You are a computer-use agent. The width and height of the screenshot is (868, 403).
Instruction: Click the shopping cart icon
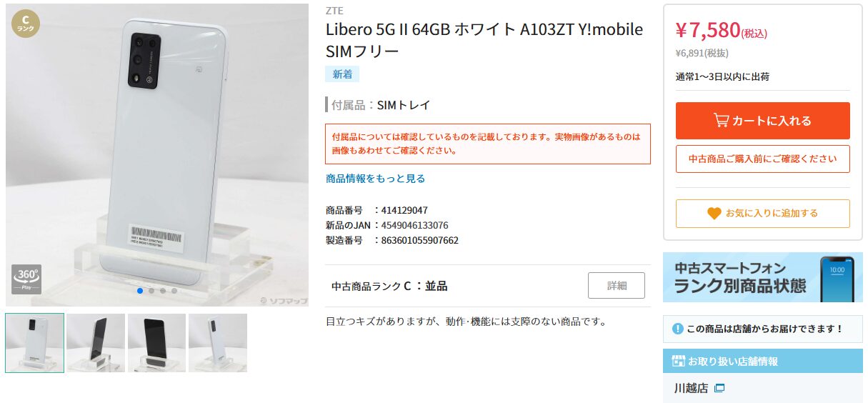pyautogui.click(x=721, y=121)
